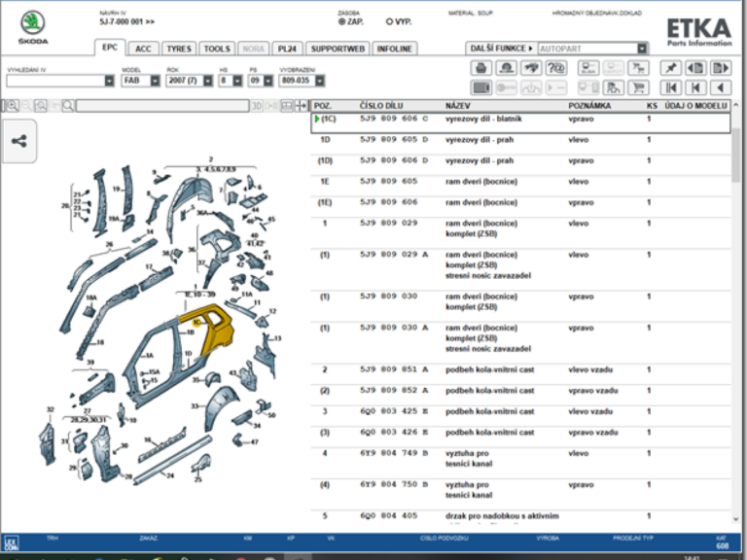747x560 pixels.
Task: Switch to the TYRES tab
Action: click(x=178, y=48)
